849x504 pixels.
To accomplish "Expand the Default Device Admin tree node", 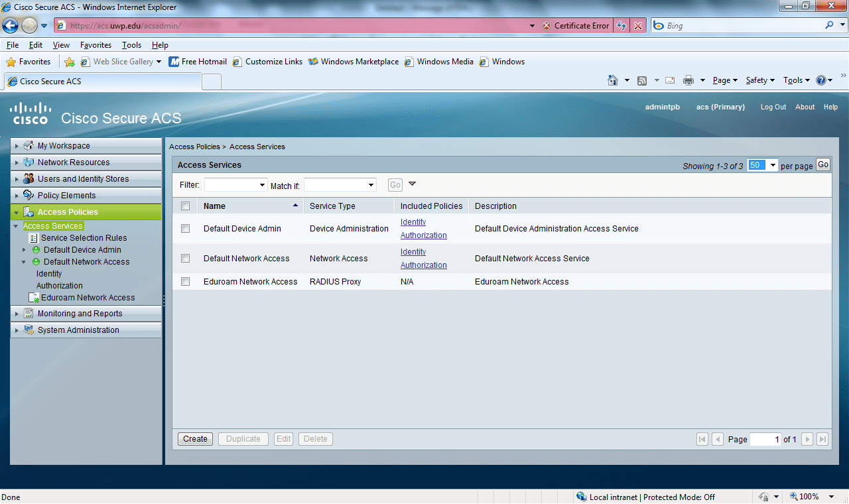I will 25,250.
